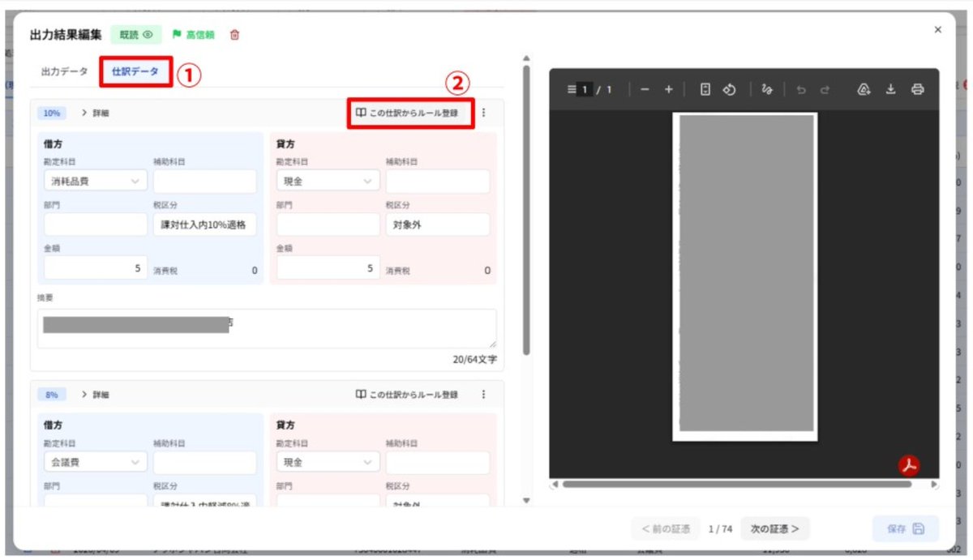The height and width of the screenshot is (560, 973).
Task: Open the 現金 credit account dropdown in the 10% entry
Action: point(328,182)
